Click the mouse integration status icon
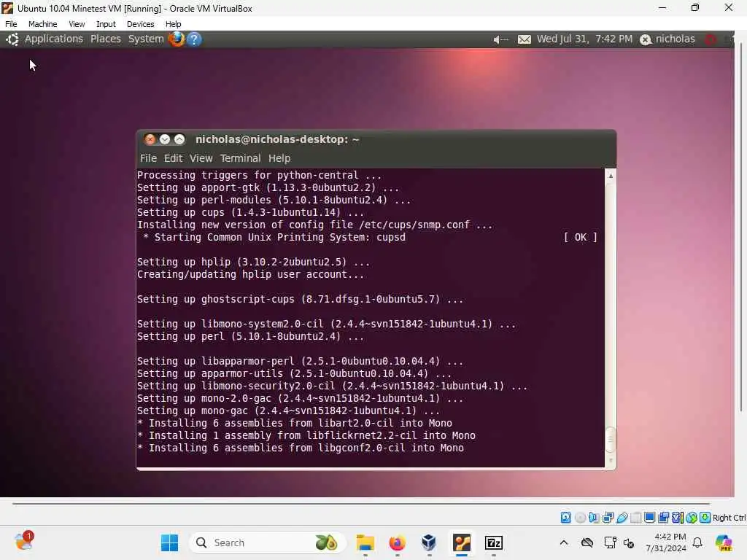The height and width of the screenshot is (560, 747). (692, 518)
